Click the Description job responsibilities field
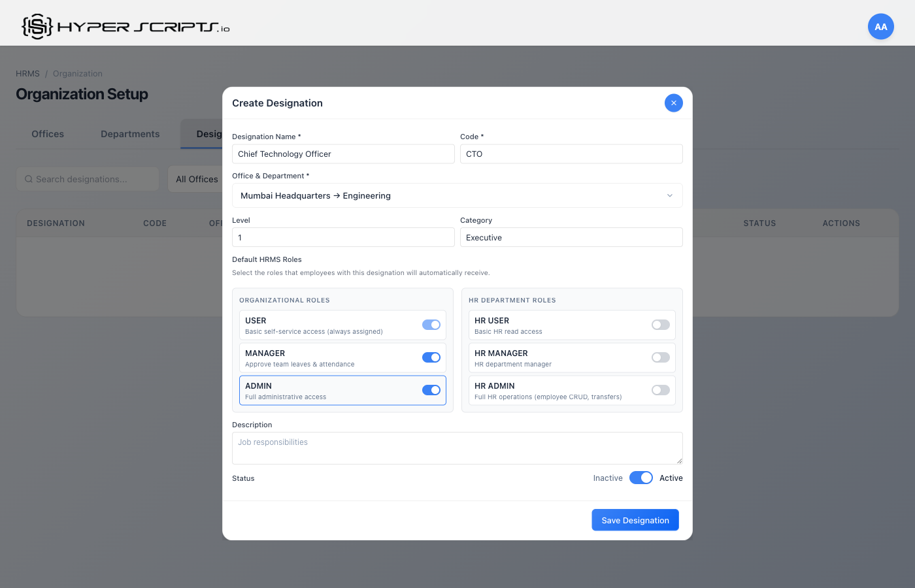Screen dimensions: 915x588 click(x=457, y=448)
